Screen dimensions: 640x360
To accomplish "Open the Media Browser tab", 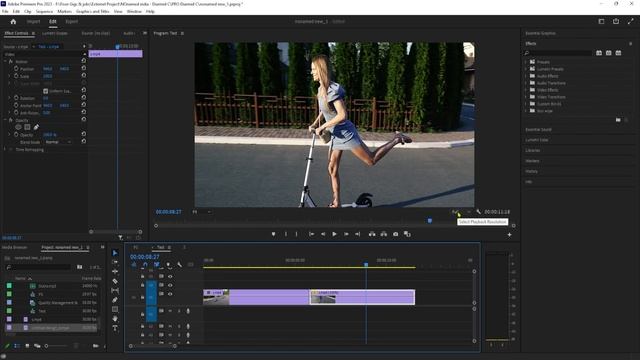I will [15, 247].
